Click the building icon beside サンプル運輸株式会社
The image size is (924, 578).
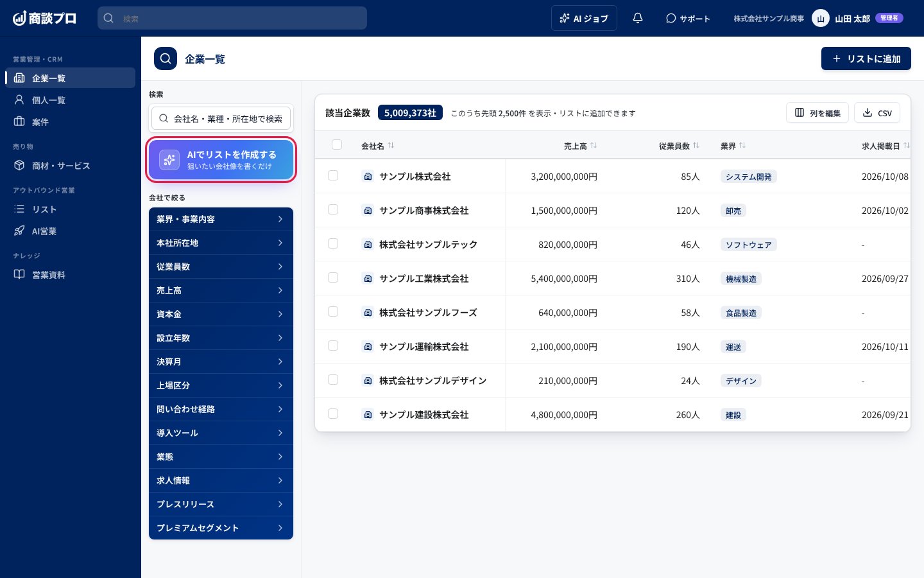[368, 346]
